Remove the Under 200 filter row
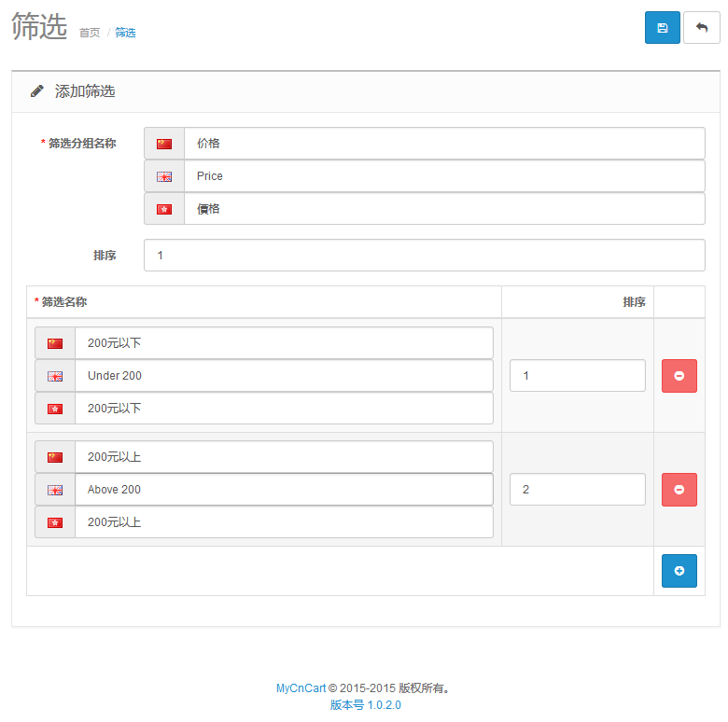The image size is (728, 722). tap(679, 376)
